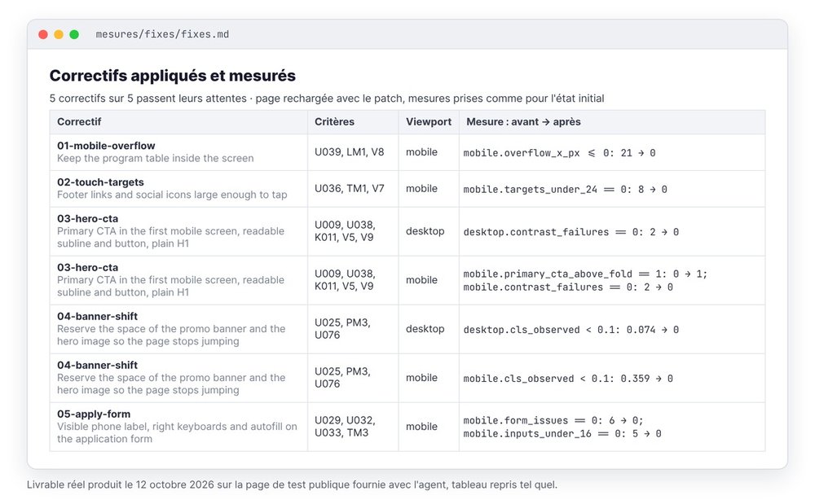This screenshot has height=504, width=815.
Task: Click "U025, PM3, U076" in the desktop banner row
Action: tap(342, 329)
